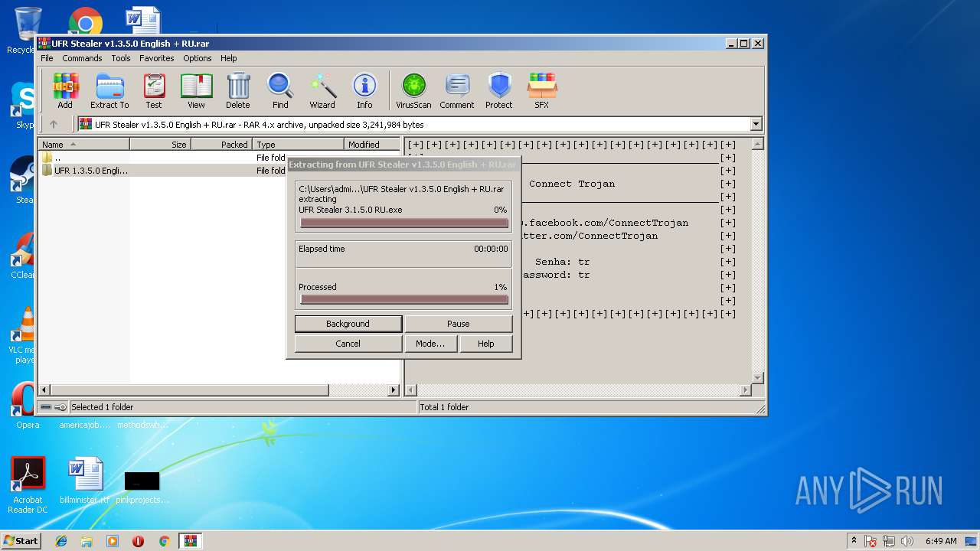Click the Mode... button
The width and height of the screenshot is (980, 551).
point(430,344)
